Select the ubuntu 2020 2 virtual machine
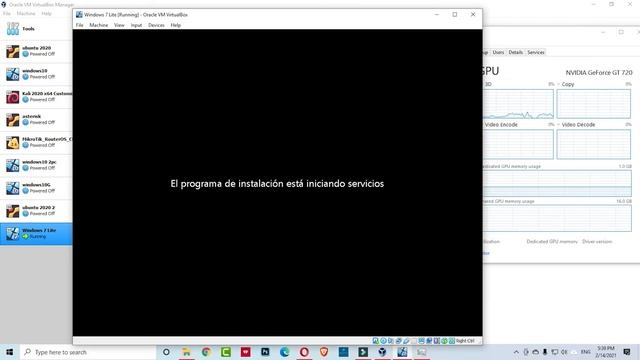The width and height of the screenshot is (640, 360). [x=36, y=211]
